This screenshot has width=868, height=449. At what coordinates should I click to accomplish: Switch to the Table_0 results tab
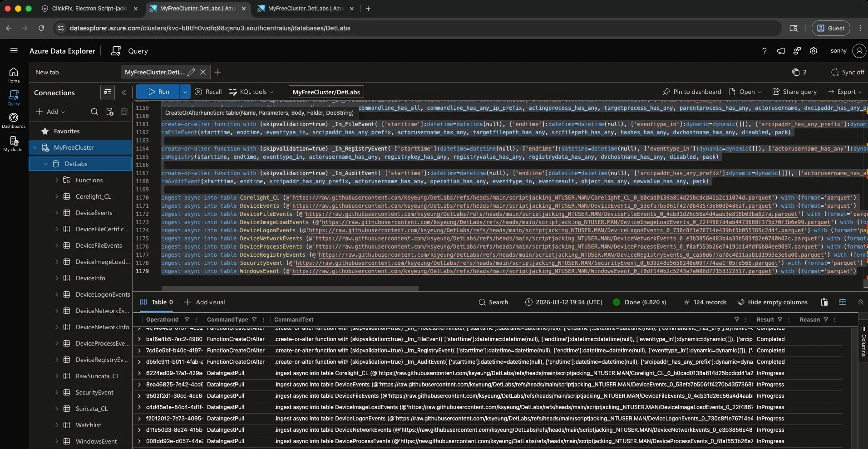point(157,302)
